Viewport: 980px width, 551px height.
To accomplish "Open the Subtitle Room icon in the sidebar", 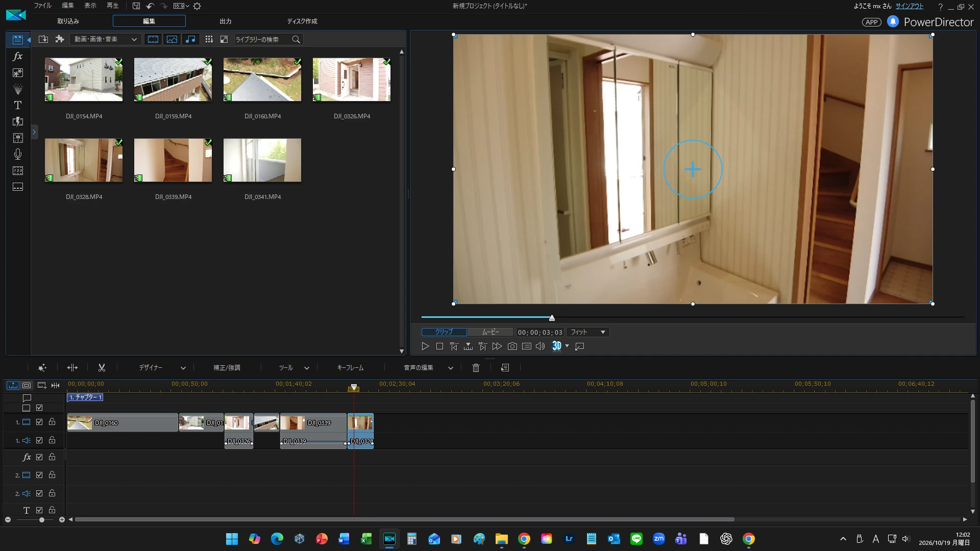I will [x=18, y=187].
